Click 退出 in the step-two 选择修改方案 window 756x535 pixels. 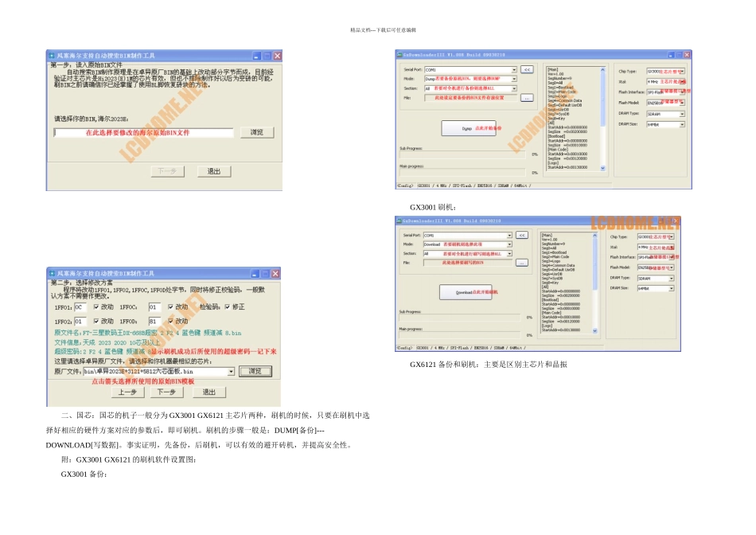(x=208, y=392)
